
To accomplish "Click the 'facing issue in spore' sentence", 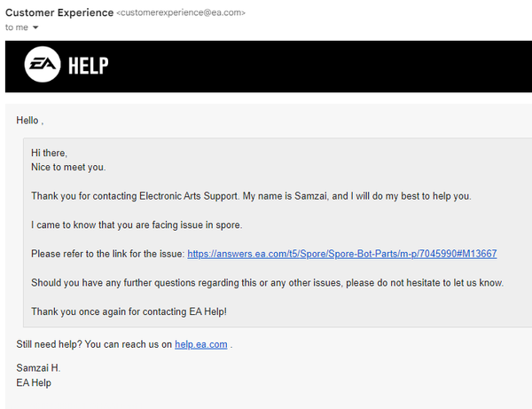I will pos(137,225).
